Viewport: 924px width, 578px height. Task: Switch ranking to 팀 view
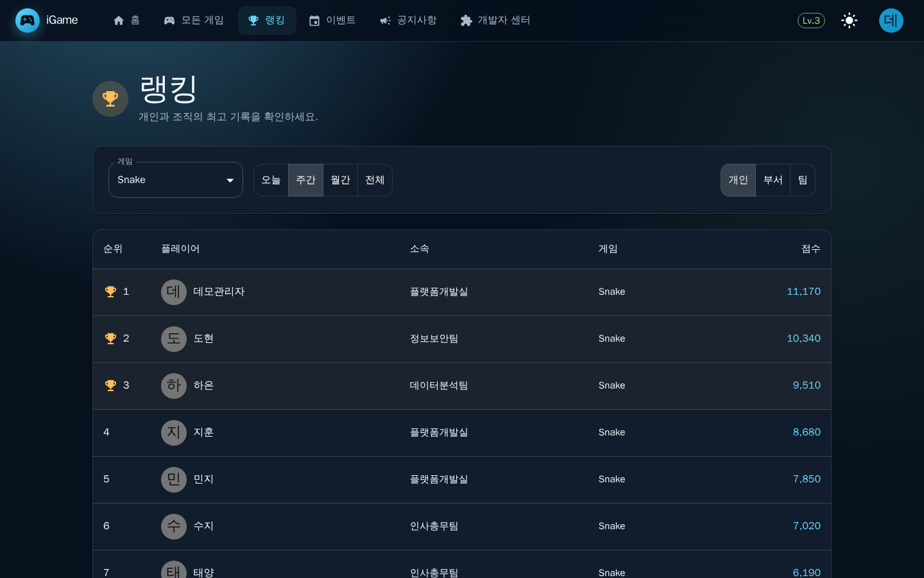coord(803,180)
